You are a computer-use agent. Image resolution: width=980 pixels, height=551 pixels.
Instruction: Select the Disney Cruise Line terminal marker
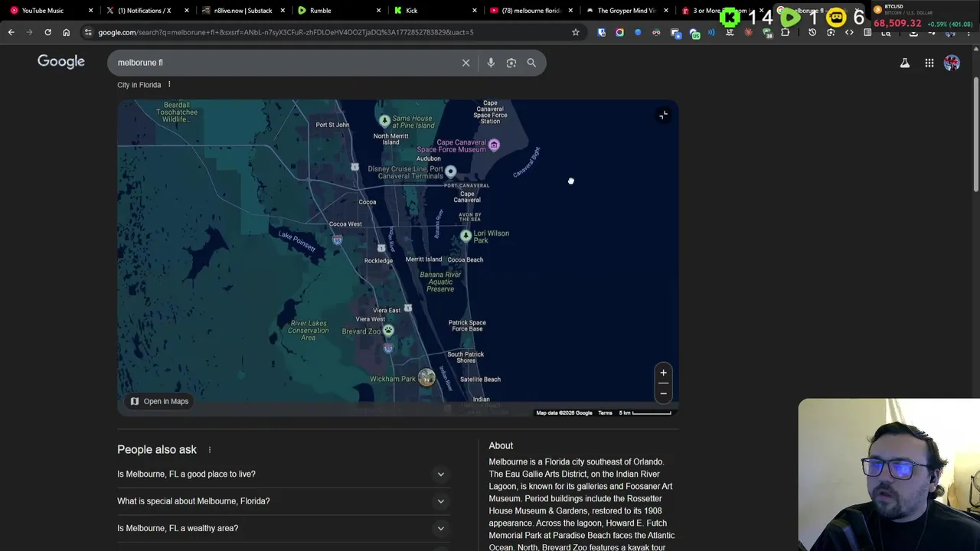450,171
